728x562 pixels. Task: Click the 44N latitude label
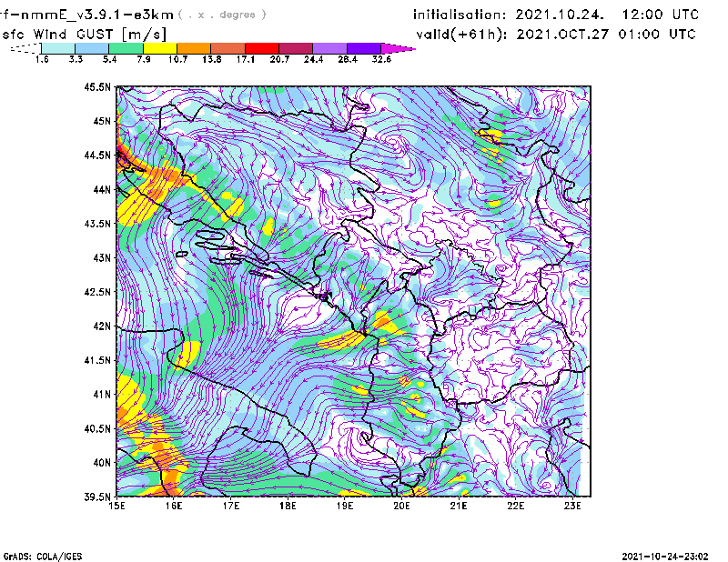pyautogui.click(x=102, y=189)
